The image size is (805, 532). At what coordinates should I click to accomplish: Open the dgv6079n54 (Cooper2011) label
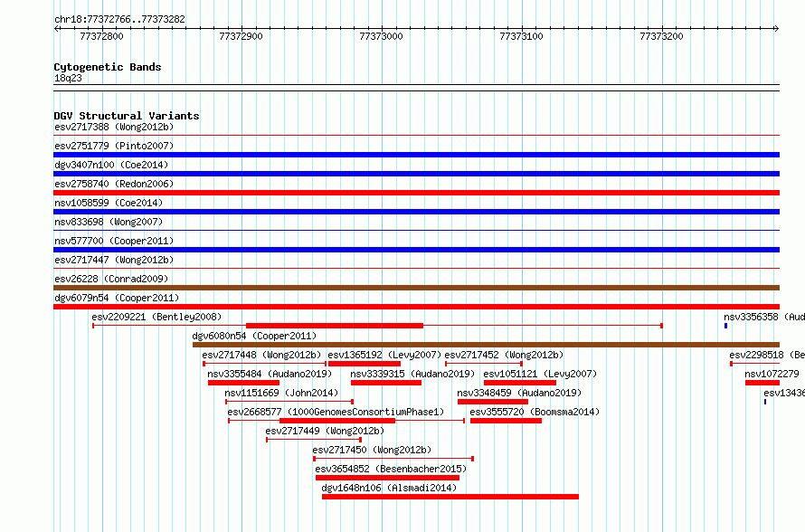coord(117,298)
